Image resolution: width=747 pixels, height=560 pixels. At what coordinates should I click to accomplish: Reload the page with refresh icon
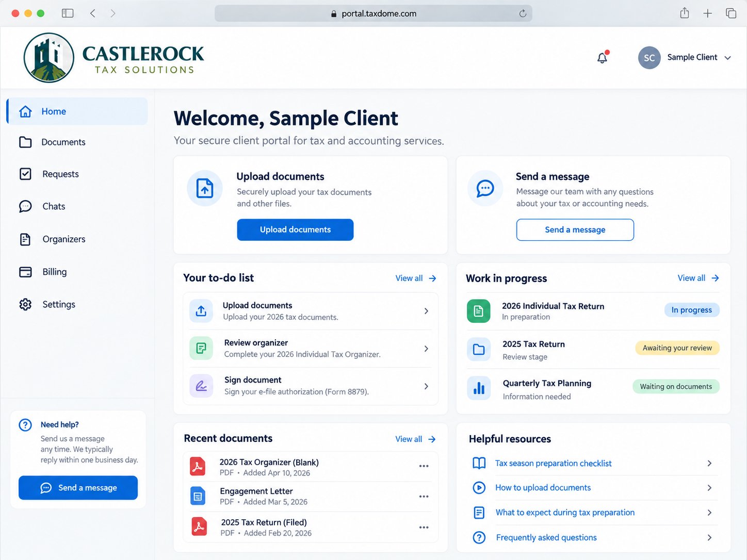523,13
